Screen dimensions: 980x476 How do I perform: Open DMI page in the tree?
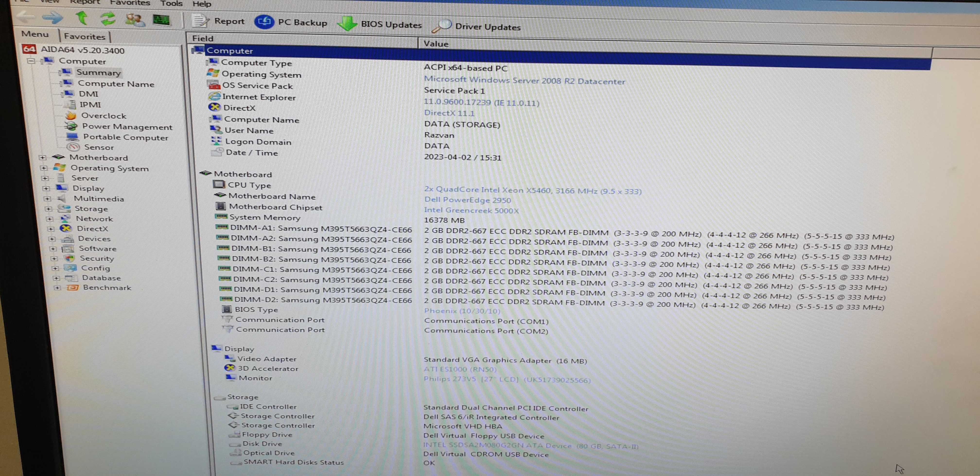click(88, 94)
